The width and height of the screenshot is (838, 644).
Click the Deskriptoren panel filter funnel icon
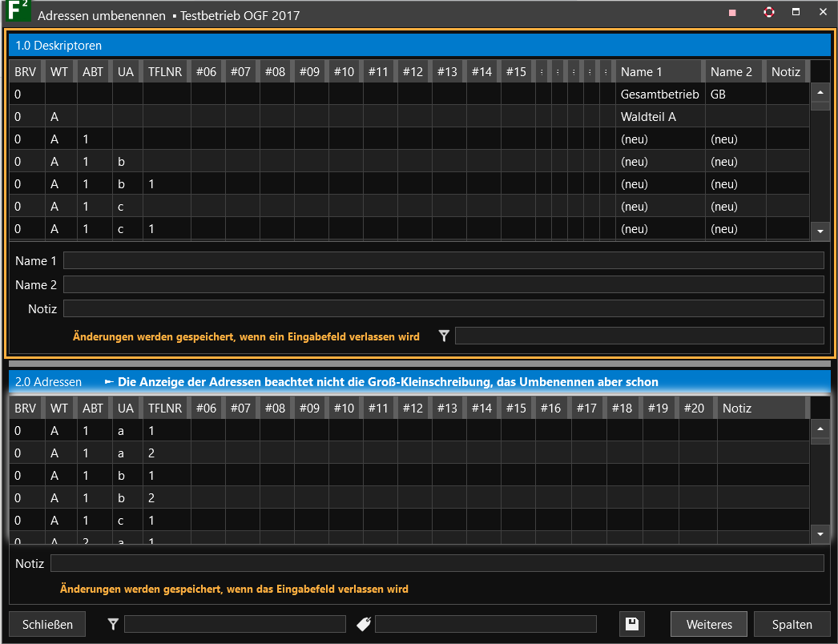pos(445,336)
